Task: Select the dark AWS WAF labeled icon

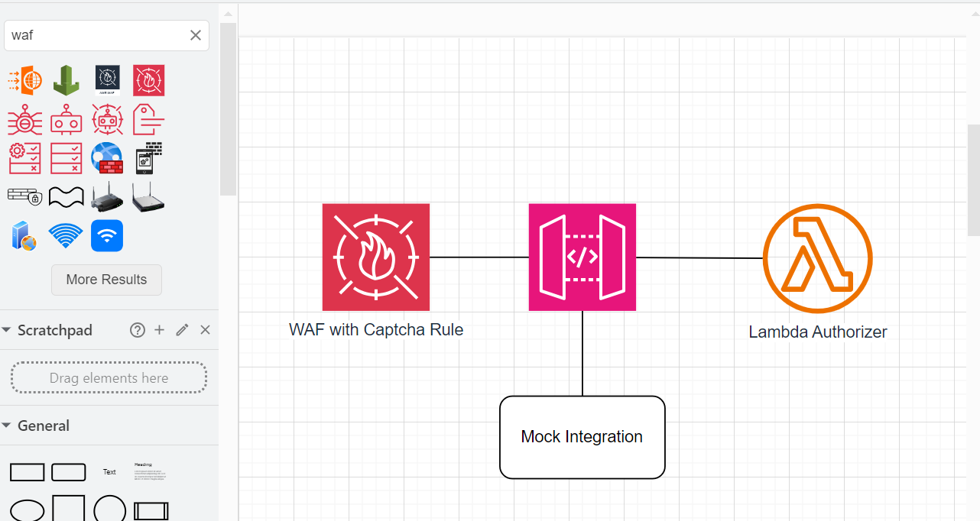Action: (107, 80)
